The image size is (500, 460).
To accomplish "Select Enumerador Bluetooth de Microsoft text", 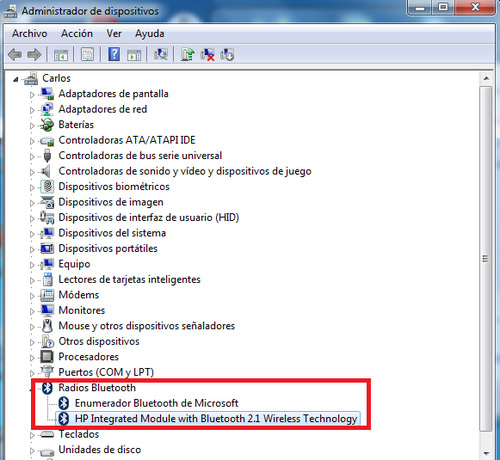I will click(156, 403).
